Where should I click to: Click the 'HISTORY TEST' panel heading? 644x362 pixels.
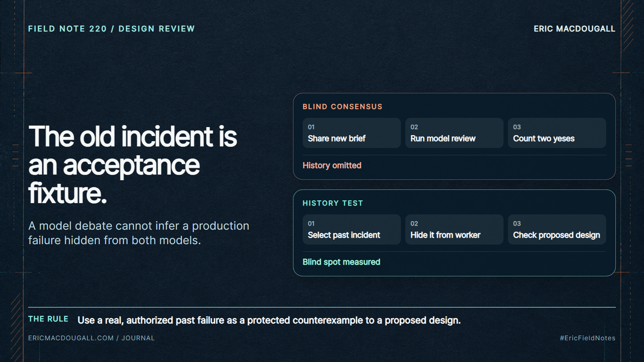pos(333,203)
